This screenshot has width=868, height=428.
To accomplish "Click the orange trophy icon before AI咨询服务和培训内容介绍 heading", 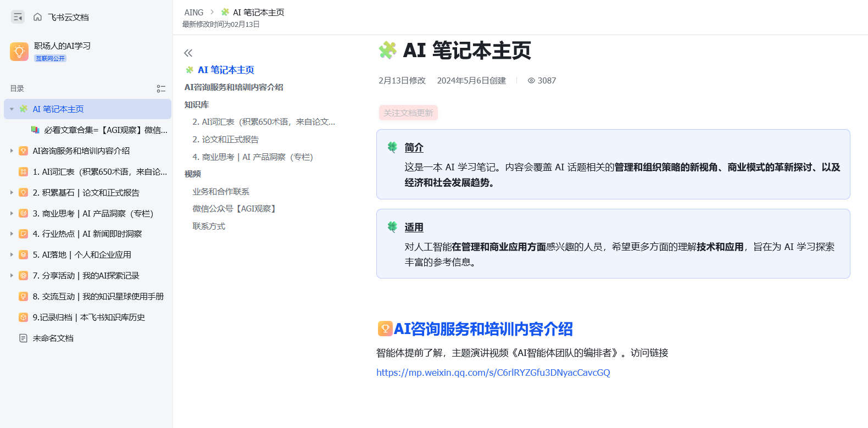I will [x=385, y=329].
